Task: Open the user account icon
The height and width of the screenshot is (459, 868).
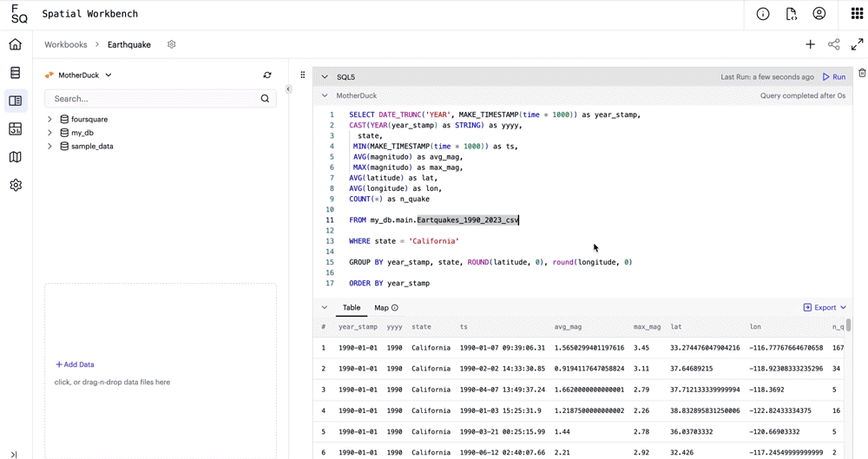Action: point(819,14)
